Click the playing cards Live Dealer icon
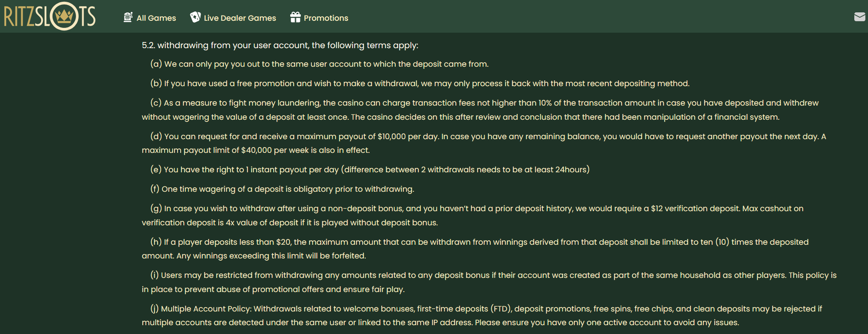868x334 pixels. coord(195,17)
